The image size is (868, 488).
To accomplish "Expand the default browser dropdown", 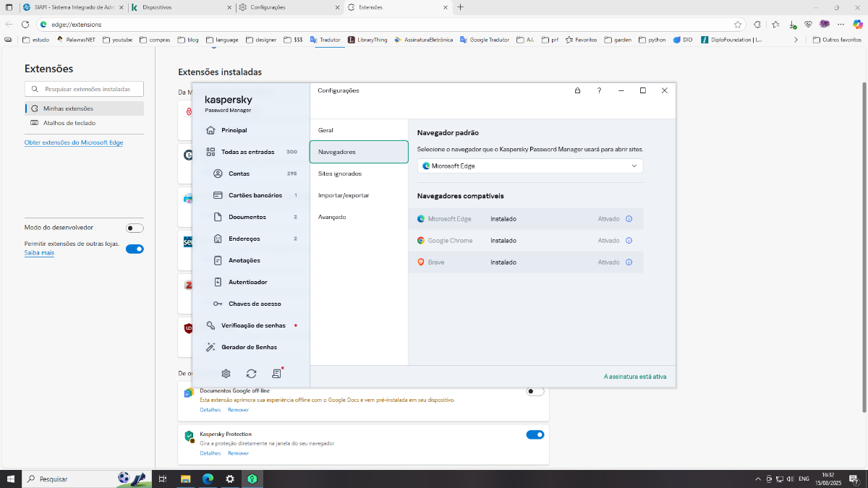I will (x=530, y=166).
